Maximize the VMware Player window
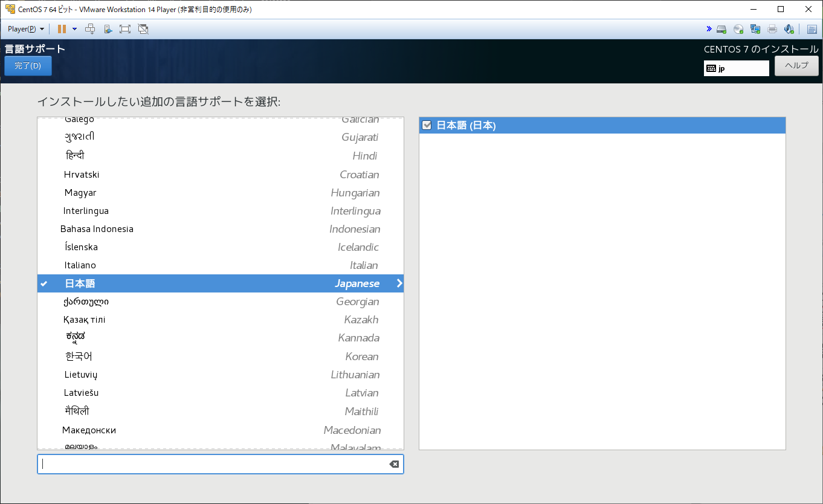 [x=781, y=9]
